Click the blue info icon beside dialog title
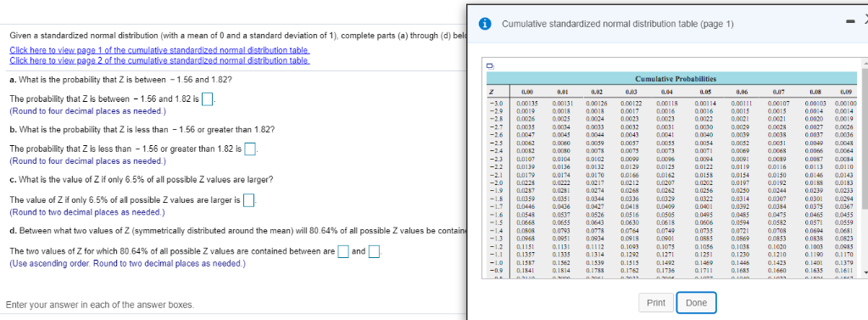This screenshot has width=868, height=320. pyautogui.click(x=486, y=24)
